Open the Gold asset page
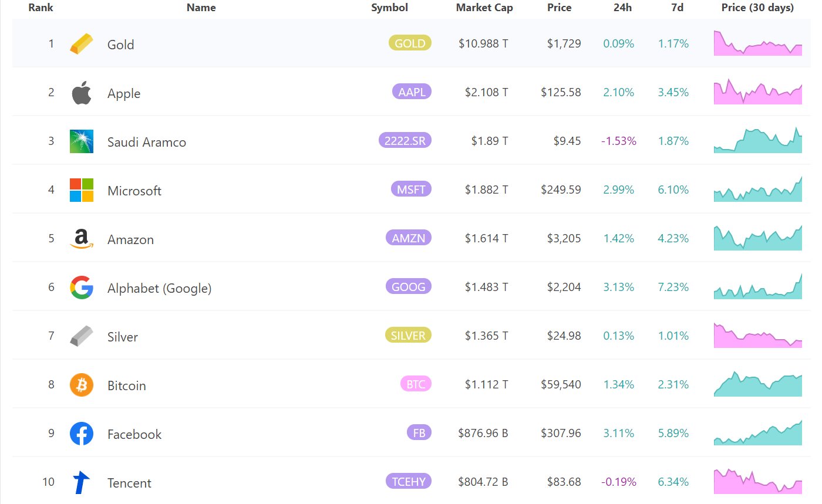The height and width of the screenshot is (504, 822). click(x=120, y=45)
